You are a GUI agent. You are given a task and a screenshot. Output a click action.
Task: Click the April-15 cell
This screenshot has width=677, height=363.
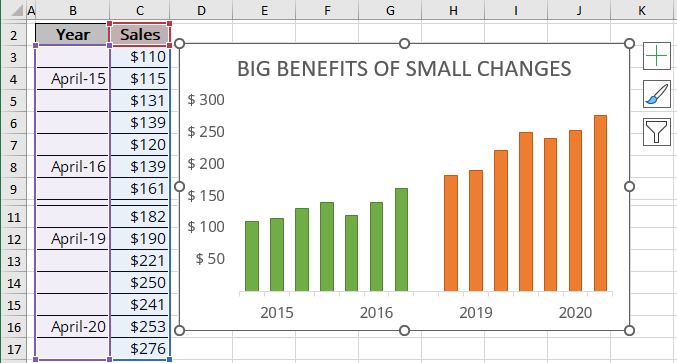coord(73,79)
